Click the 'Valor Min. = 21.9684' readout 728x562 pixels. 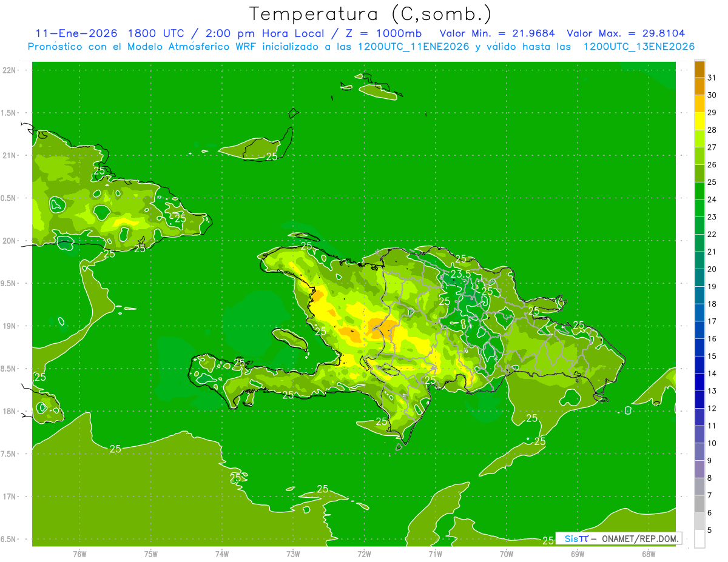497,33
